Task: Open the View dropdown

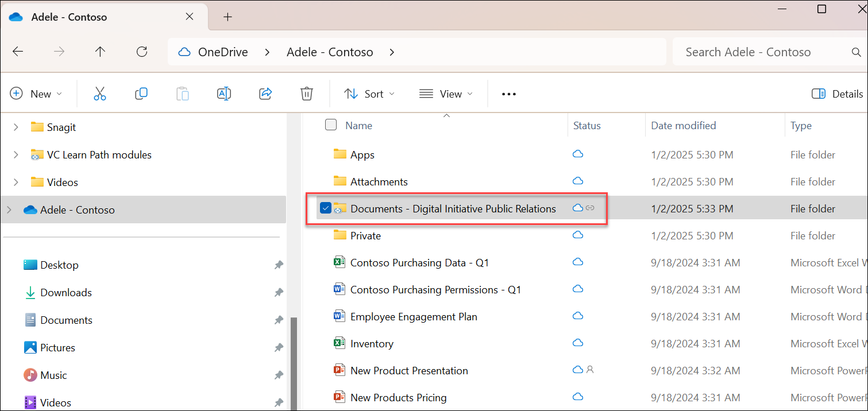Action: (x=446, y=93)
